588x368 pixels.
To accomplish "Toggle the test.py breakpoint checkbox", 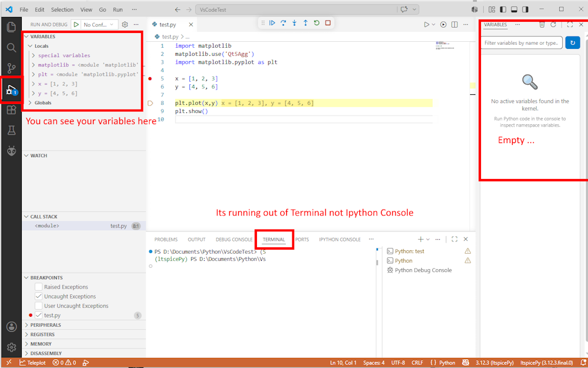I will click(x=39, y=316).
